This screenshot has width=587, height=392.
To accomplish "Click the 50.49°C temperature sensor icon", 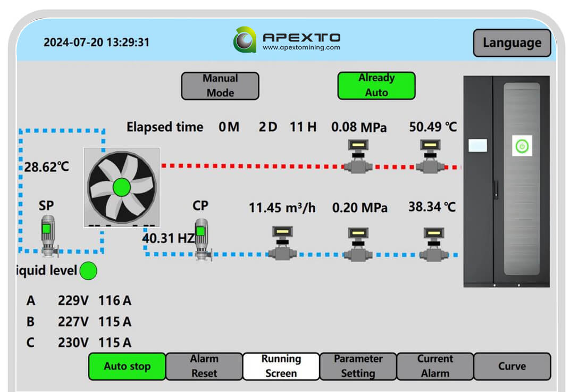I will (x=431, y=154).
